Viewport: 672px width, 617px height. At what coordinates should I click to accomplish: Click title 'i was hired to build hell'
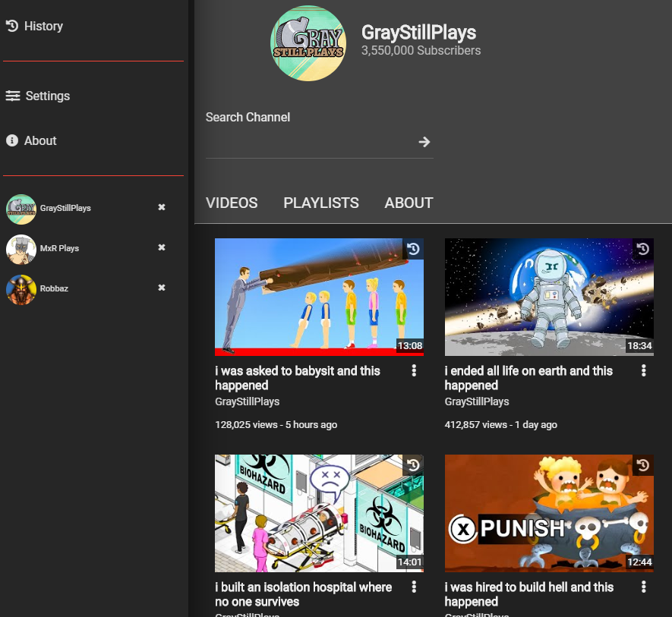[x=529, y=594]
